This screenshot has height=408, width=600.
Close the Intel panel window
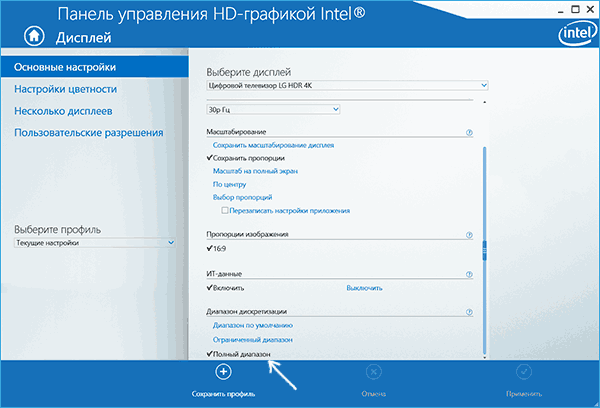590,9
